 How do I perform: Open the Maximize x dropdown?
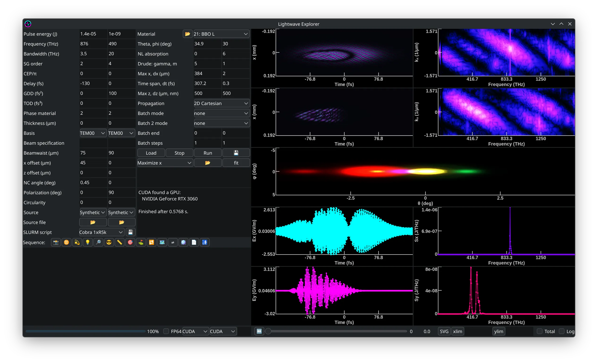(165, 163)
